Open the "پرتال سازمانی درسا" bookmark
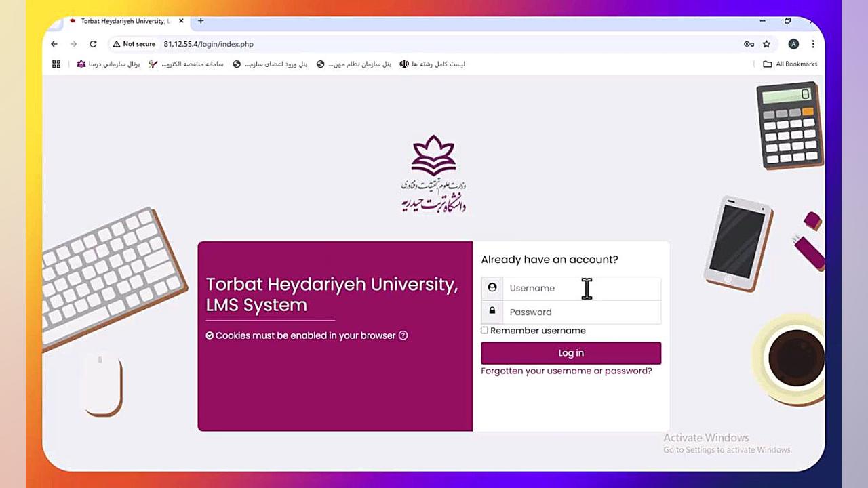The width and height of the screenshot is (868, 488). pyautogui.click(x=108, y=64)
